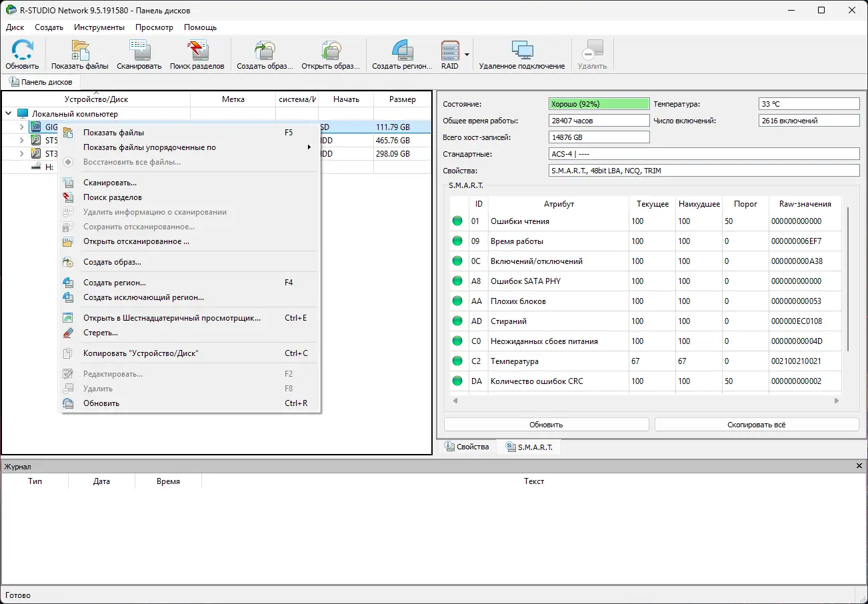Click the Обновить icon in context menu
This screenshot has height=604, width=868.
[x=68, y=403]
